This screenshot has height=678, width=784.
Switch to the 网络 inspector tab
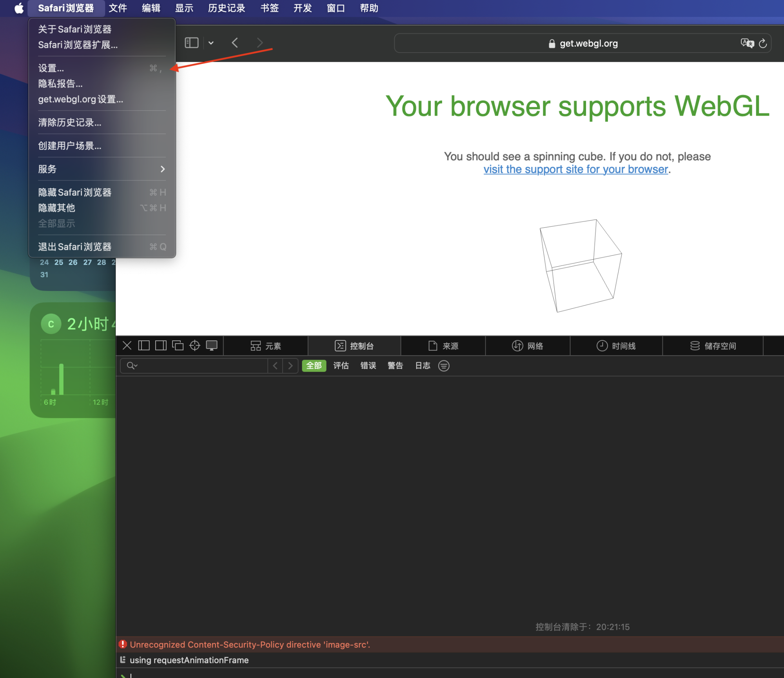click(x=528, y=346)
